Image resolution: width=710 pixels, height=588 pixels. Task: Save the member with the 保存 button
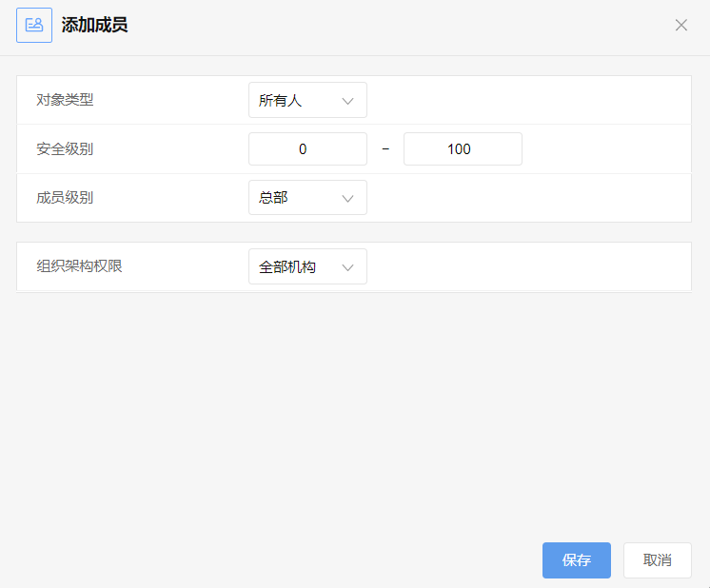(x=577, y=560)
